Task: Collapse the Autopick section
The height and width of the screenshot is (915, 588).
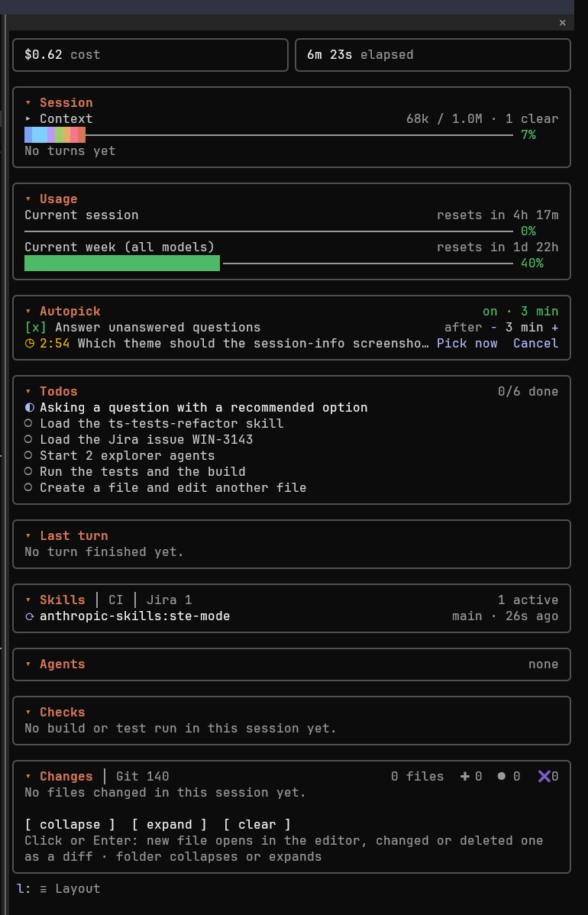Action: [x=28, y=312]
